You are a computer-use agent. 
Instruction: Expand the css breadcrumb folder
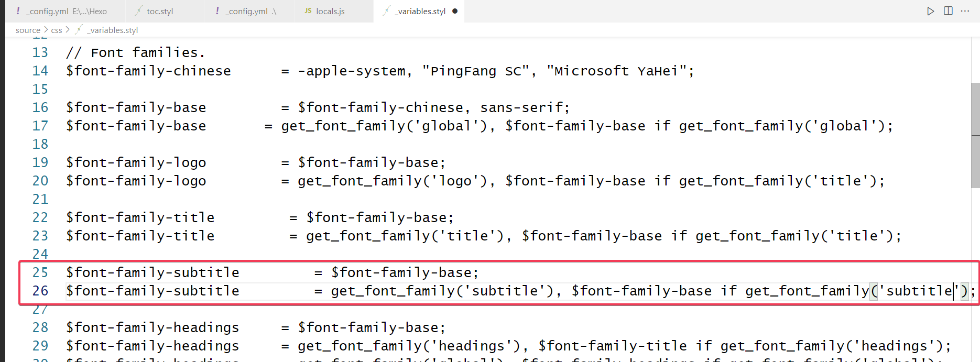click(57, 30)
